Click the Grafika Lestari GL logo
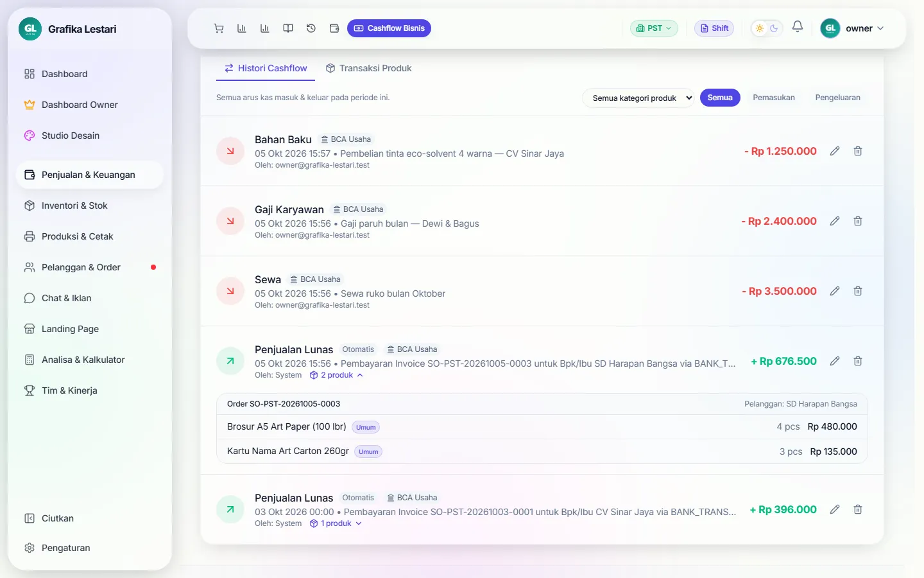Image resolution: width=924 pixels, height=578 pixels. [x=30, y=29]
